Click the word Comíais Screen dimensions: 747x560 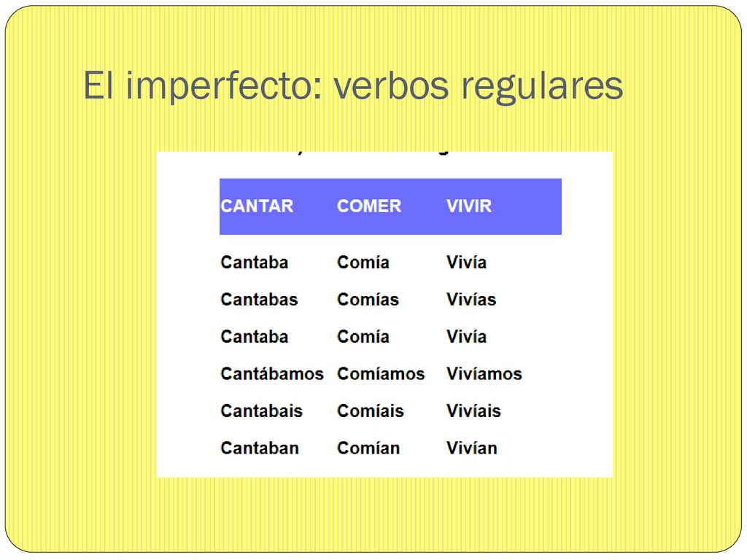(370, 411)
